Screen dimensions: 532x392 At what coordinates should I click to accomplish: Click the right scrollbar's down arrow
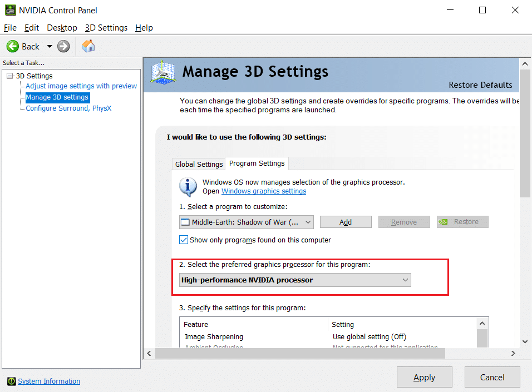(x=525, y=341)
